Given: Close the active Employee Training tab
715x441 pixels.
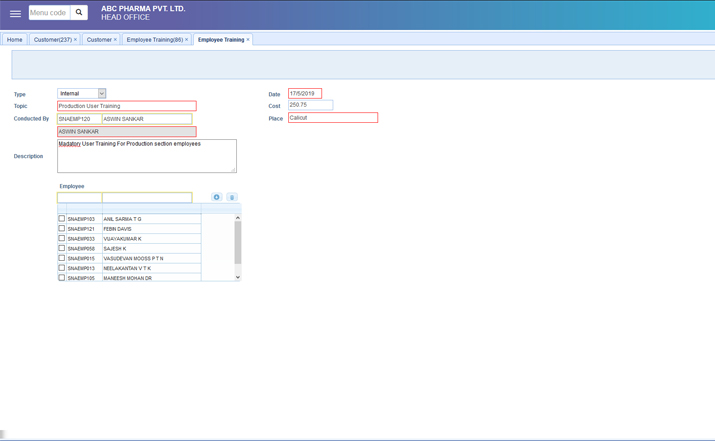Looking at the screenshot, I should 248,40.
